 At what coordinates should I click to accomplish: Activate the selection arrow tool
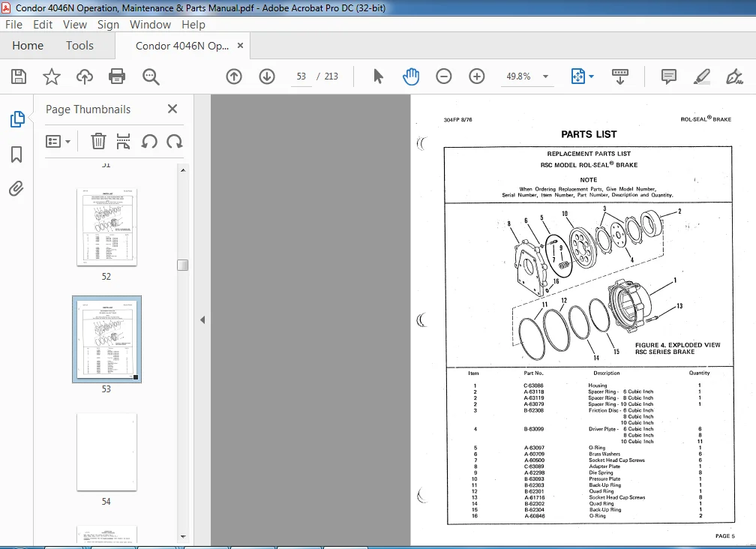pos(379,76)
